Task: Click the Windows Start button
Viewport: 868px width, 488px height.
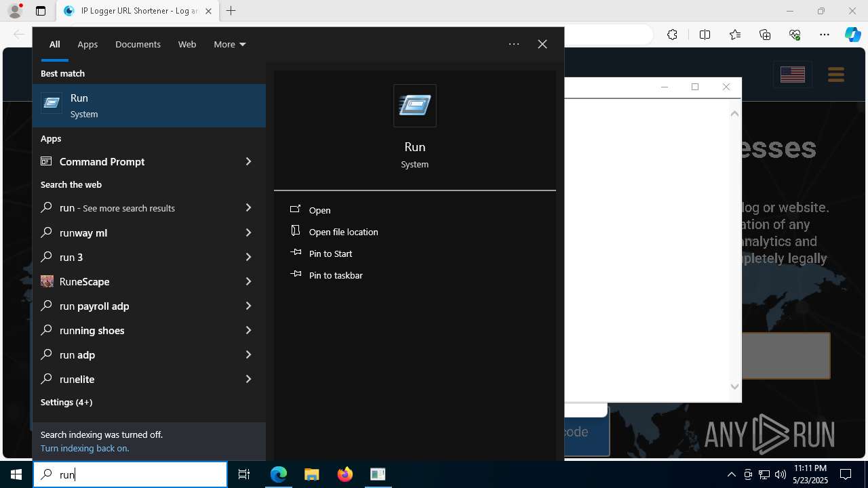Action: click(x=16, y=474)
